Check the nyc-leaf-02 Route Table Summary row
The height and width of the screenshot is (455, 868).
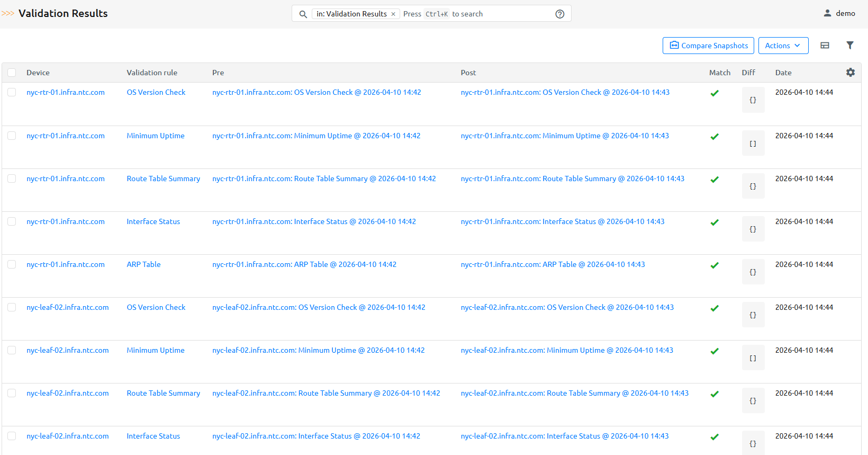(x=12, y=393)
